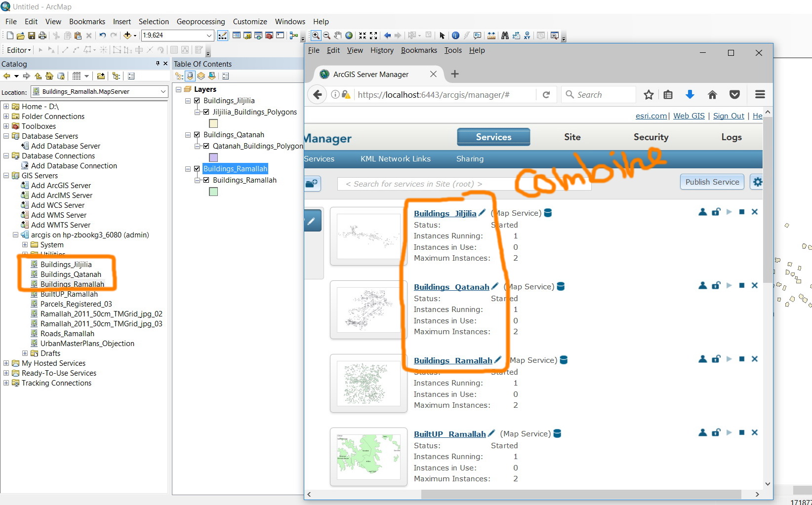
Task: Launch ModelBuilder from the toolbar
Action: point(294,36)
